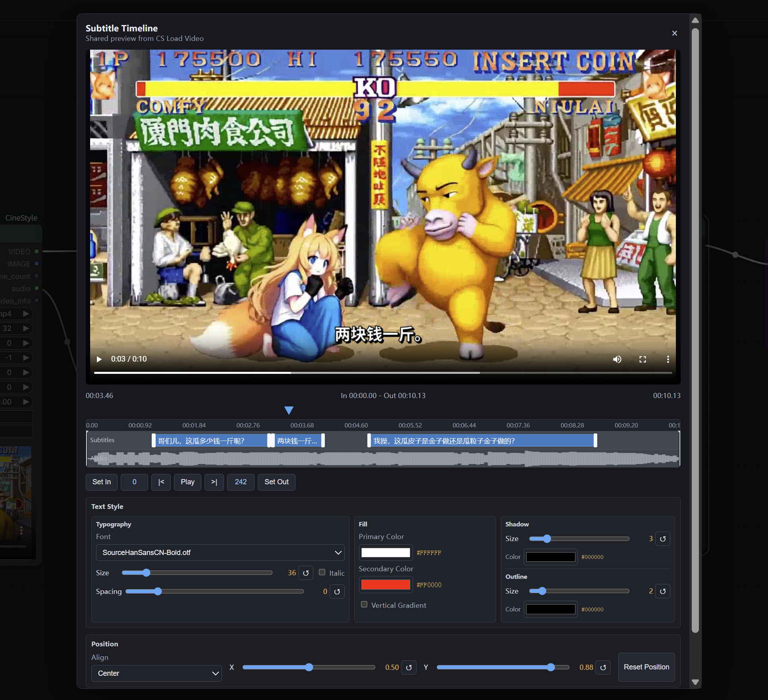This screenshot has width=768, height=700.
Task: Enter fullscreen in the video player
Action: point(643,359)
